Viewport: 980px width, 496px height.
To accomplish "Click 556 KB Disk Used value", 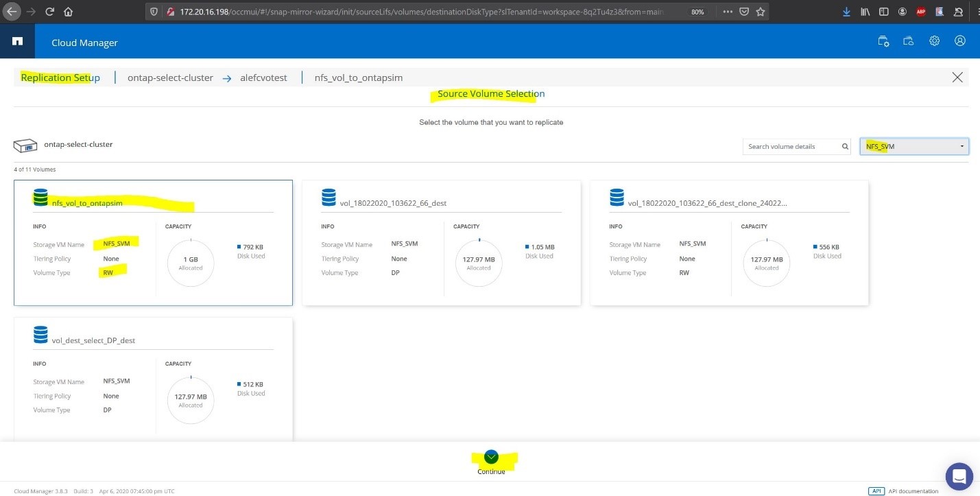I will click(x=830, y=247).
